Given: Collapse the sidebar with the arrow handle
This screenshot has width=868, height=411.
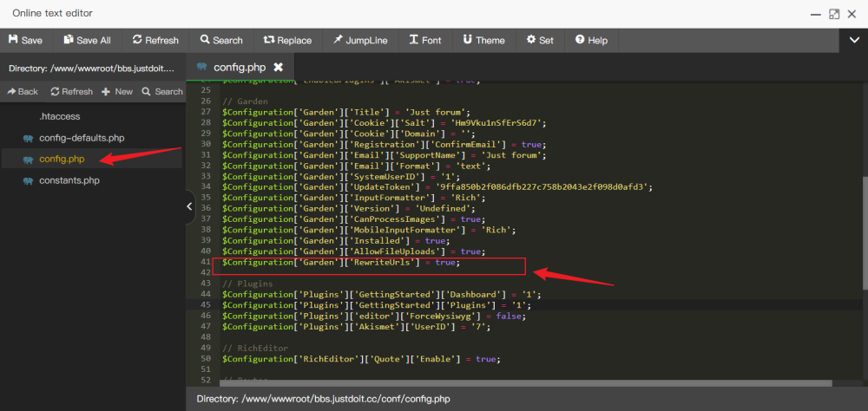Looking at the screenshot, I should tap(190, 206).
